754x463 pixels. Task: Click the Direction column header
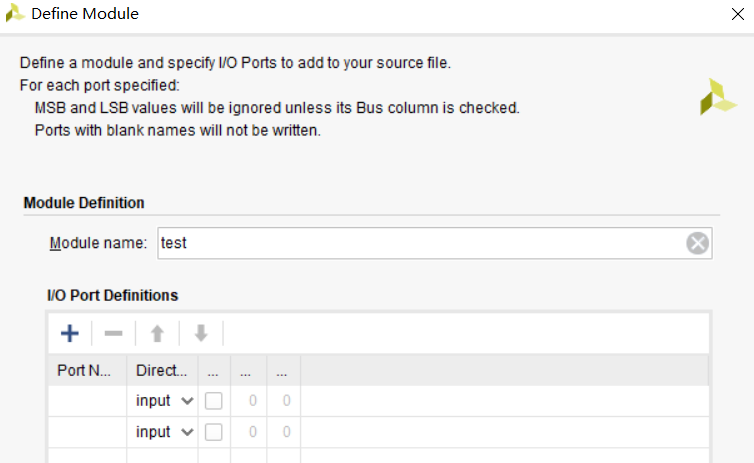point(162,370)
